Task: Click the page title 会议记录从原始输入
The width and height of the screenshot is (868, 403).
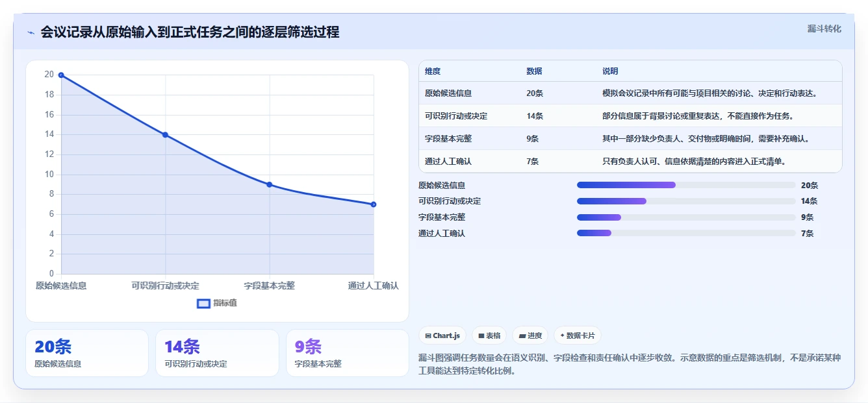Action: [x=190, y=32]
